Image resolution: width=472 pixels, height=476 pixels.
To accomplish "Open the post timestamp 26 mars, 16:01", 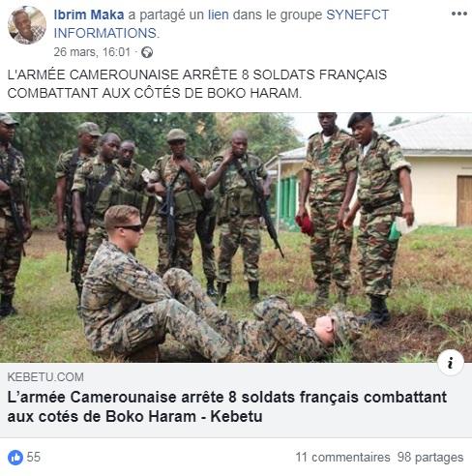I will coord(92,52).
